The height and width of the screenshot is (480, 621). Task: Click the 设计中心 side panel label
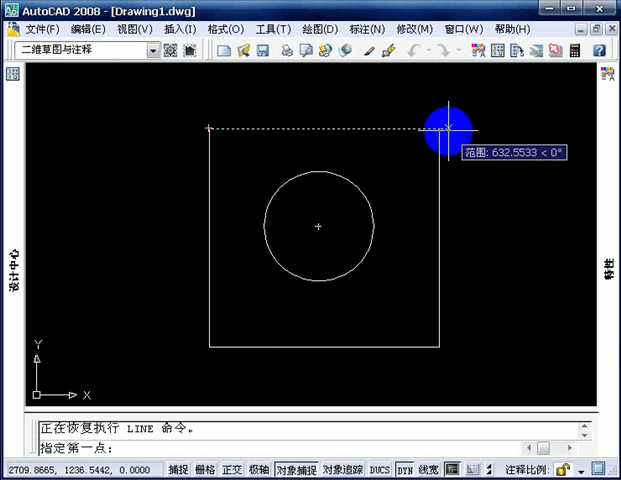[14, 270]
